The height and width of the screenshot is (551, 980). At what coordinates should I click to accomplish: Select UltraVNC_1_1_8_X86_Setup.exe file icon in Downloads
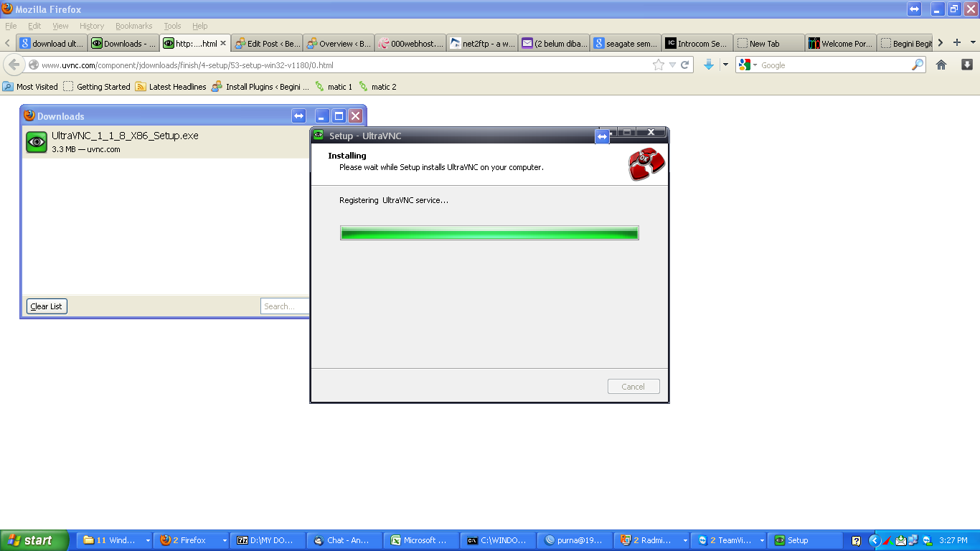(x=37, y=142)
